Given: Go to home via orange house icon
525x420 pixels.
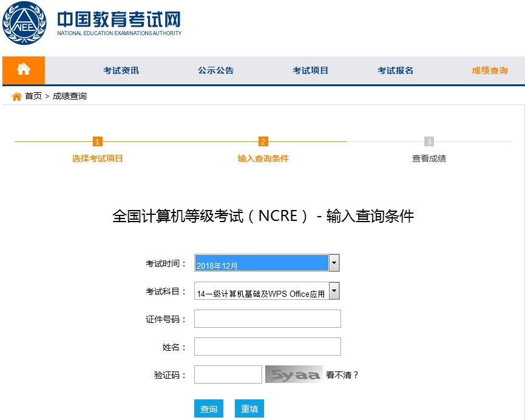Looking at the screenshot, I should point(24,70).
